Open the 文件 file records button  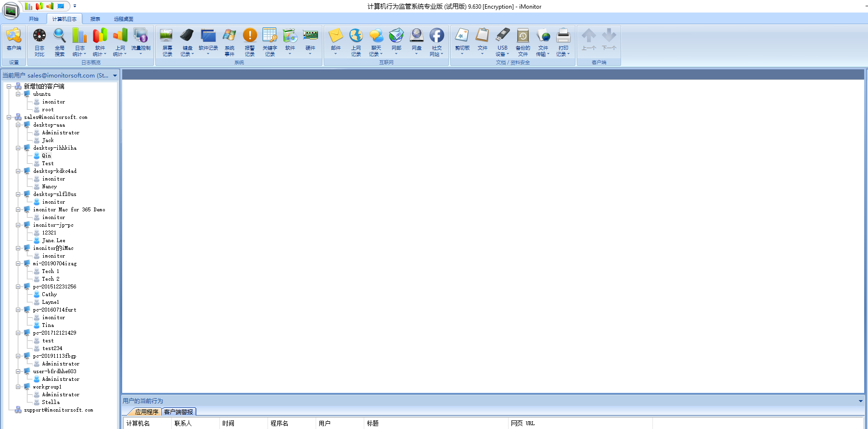(483, 42)
